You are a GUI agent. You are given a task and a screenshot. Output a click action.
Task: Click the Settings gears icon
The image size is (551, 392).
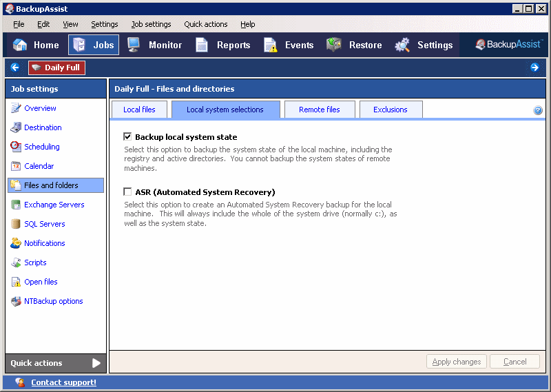pyautogui.click(x=402, y=45)
